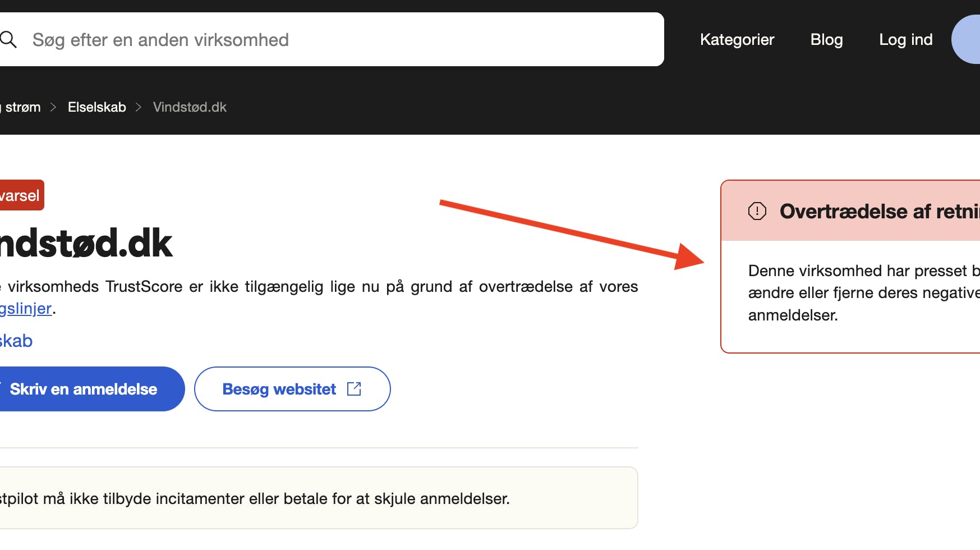
Task: Open the Kategorier menu
Action: (x=737, y=39)
